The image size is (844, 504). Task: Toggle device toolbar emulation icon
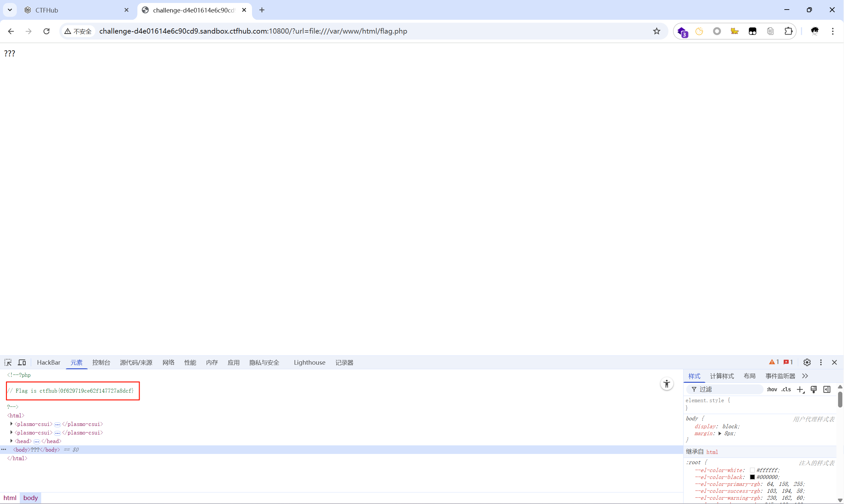(x=22, y=362)
